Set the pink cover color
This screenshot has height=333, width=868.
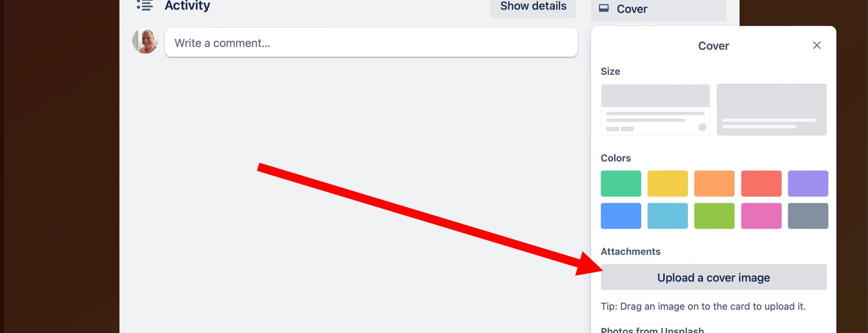tap(761, 216)
